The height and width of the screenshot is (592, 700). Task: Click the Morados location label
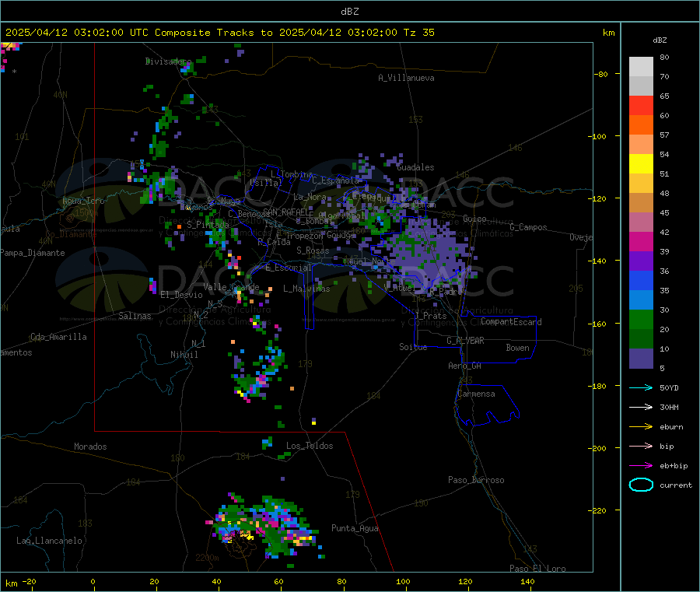click(x=90, y=447)
